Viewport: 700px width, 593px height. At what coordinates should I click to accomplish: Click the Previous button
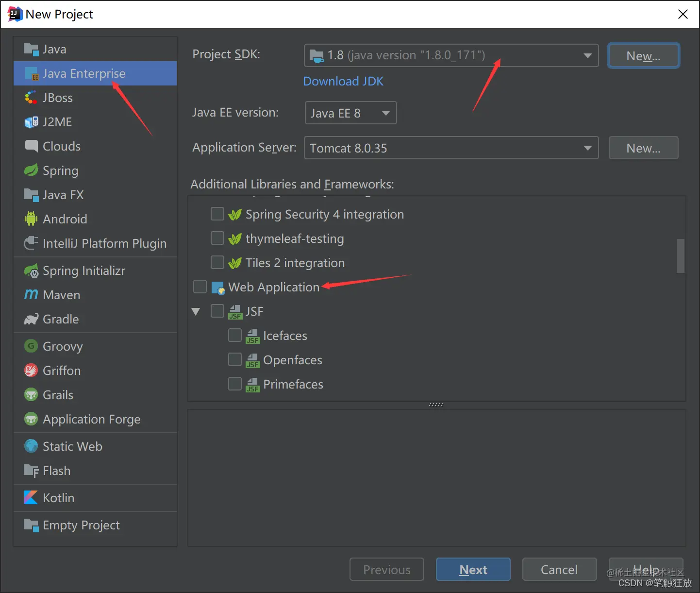[x=387, y=570]
